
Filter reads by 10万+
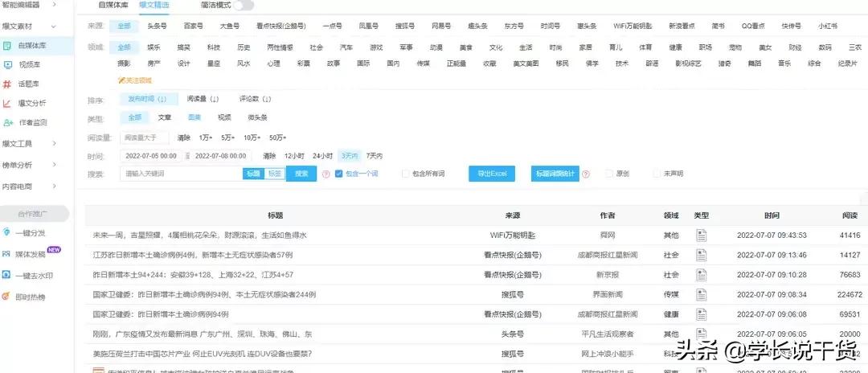252,137
